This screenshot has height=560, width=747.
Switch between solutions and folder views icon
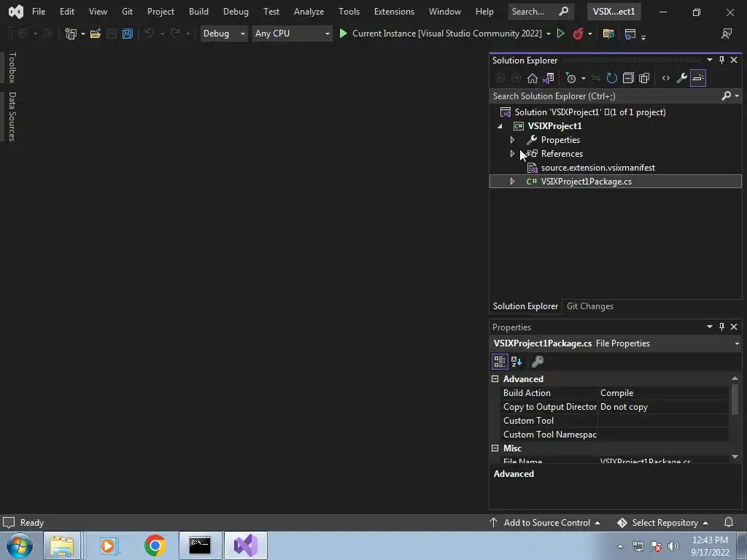[x=549, y=78]
